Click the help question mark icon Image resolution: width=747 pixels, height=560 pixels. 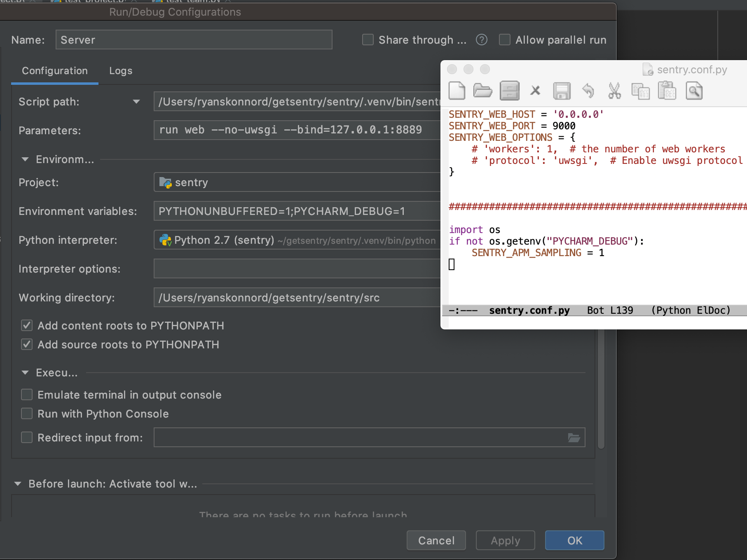[x=481, y=40]
